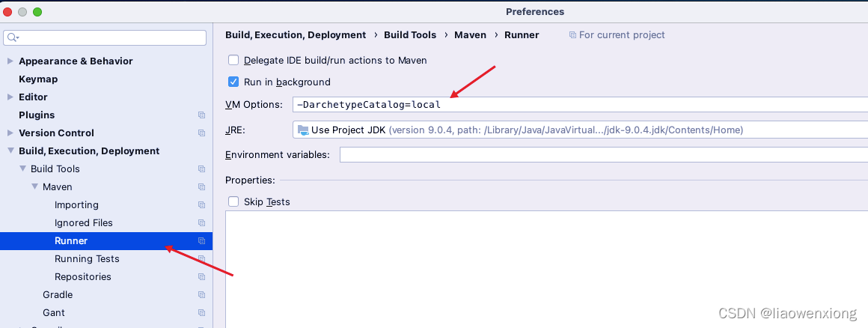Open Gant settings

(x=54, y=313)
